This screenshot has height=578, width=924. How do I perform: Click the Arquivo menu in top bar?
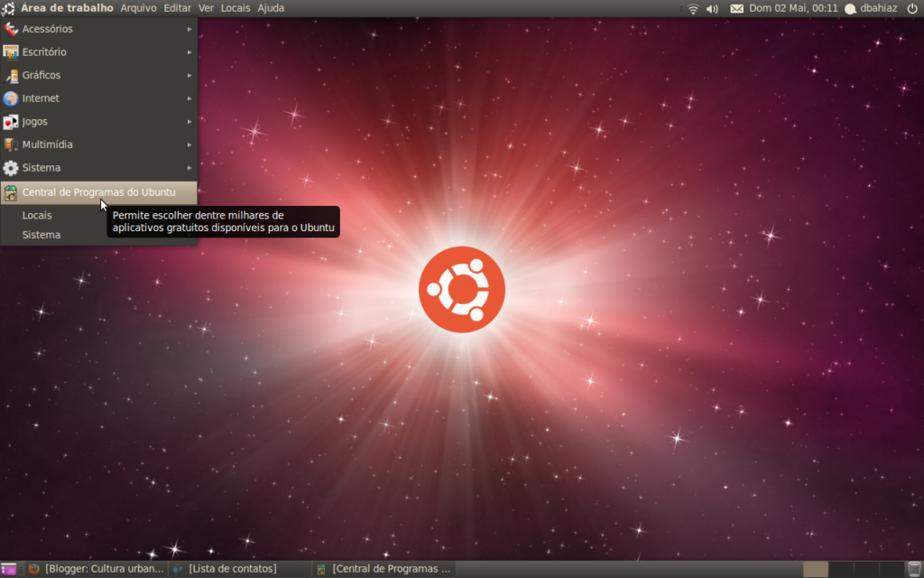coord(138,8)
